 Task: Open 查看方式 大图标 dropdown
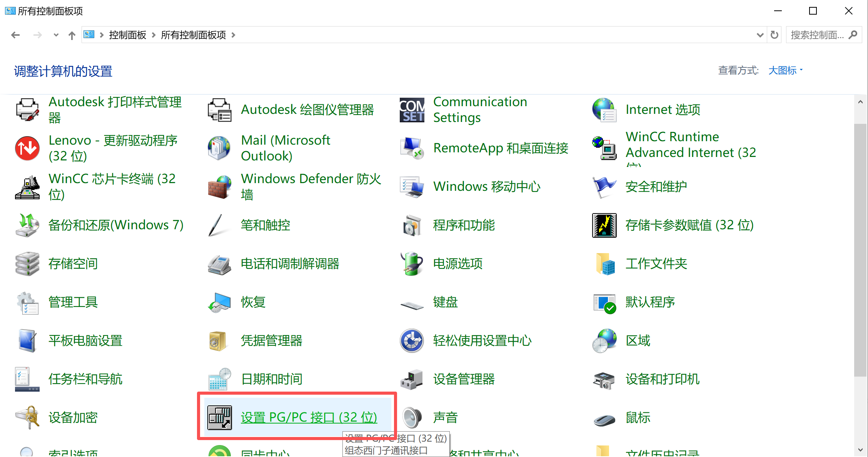(785, 70)
